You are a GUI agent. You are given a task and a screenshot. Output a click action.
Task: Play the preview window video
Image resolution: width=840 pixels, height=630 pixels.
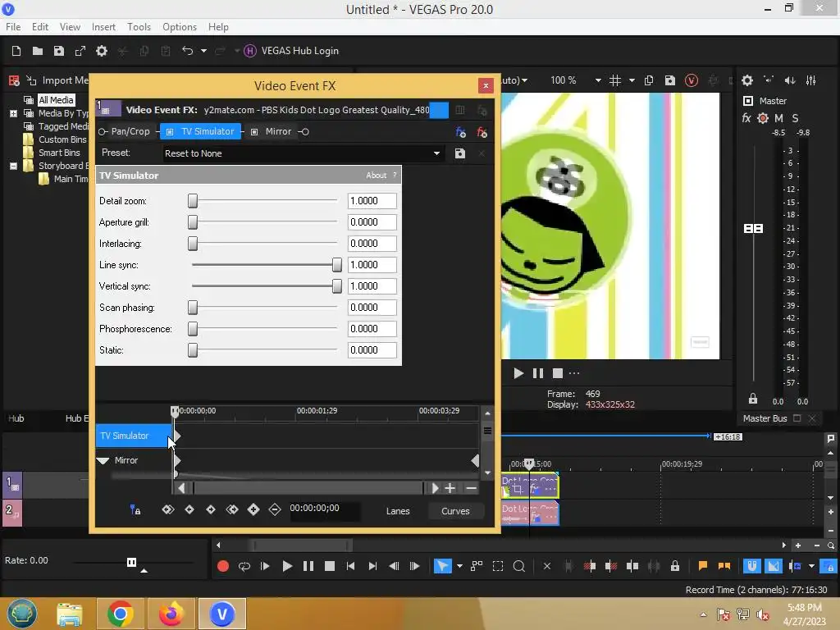pos(518,373)
